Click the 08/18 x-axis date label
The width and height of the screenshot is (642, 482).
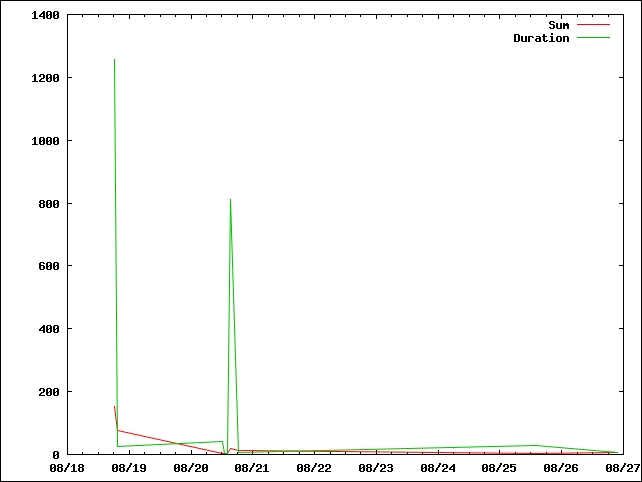click(x=67, y=467)
